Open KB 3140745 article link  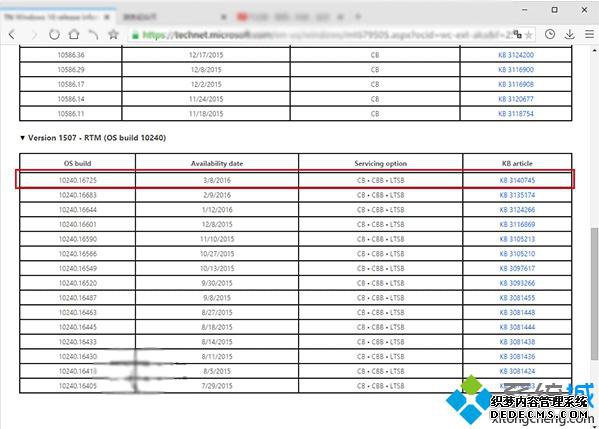517,180
